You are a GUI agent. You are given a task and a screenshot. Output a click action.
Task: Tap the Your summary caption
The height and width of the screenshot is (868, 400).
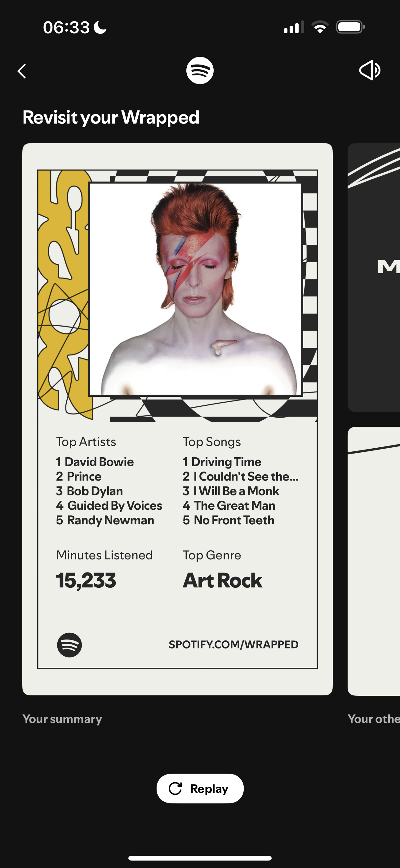pos(62,719)
